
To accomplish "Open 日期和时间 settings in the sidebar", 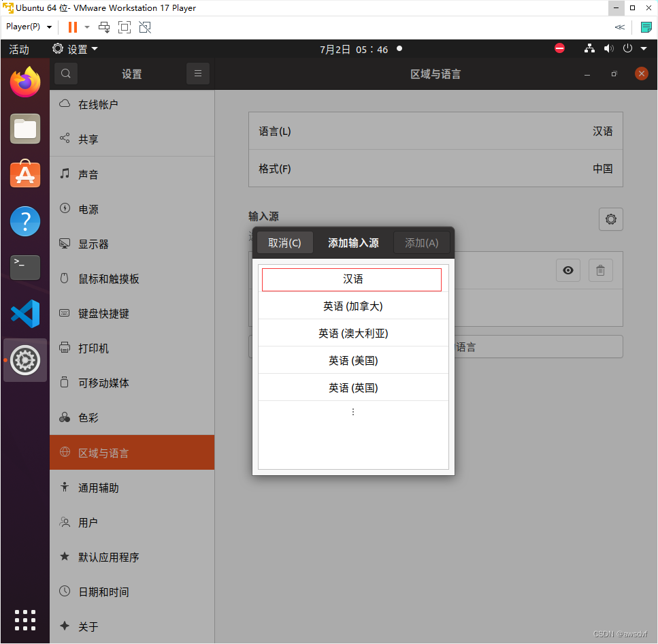I will tap(132, 592).
